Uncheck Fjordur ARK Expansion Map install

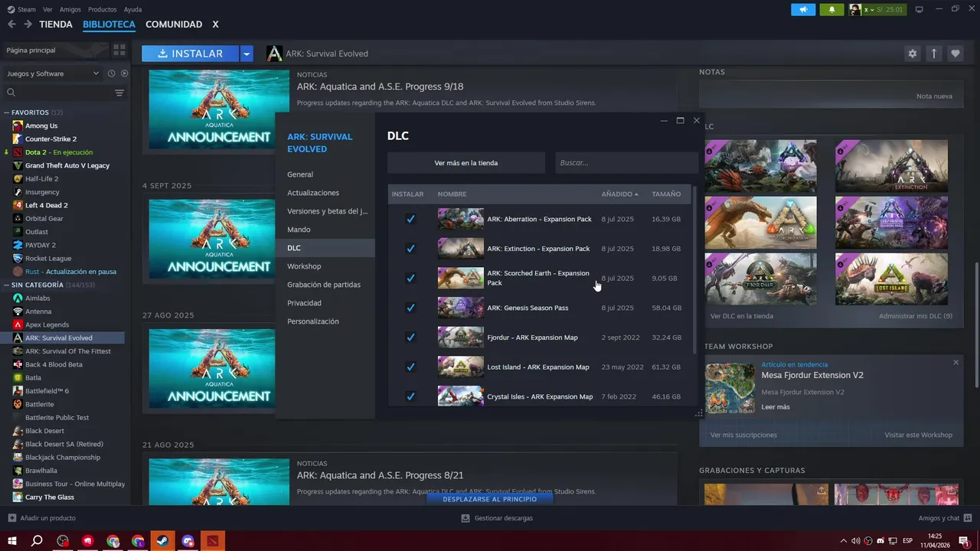click(x=410, y=337)
